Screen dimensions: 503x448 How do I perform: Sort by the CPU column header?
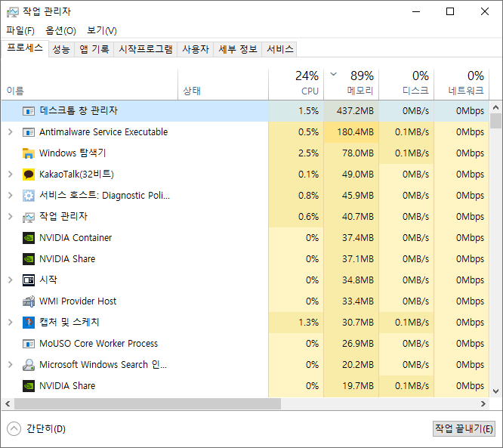click(296, 84)
